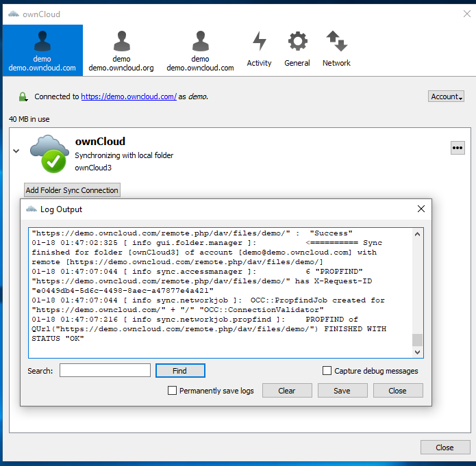Collapse the ownCloud folder chevron
The image size is (476, 466).
16,151
